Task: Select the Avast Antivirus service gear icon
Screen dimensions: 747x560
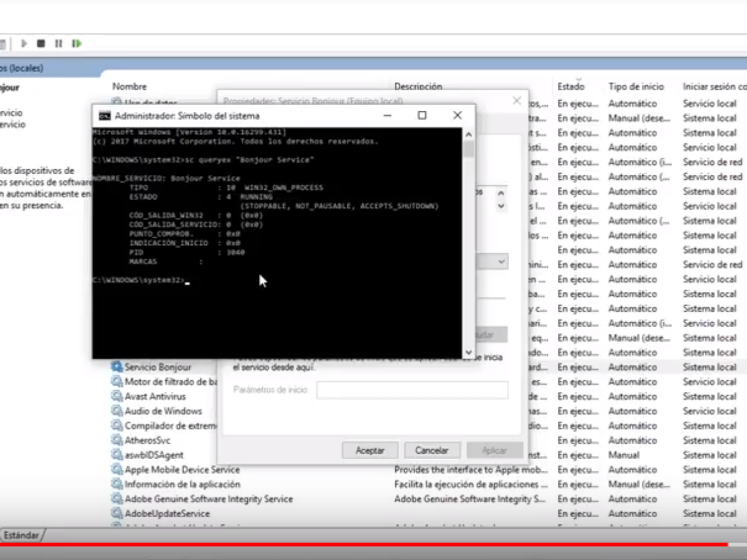Action: pyautogui.click(x=117, y=396)
